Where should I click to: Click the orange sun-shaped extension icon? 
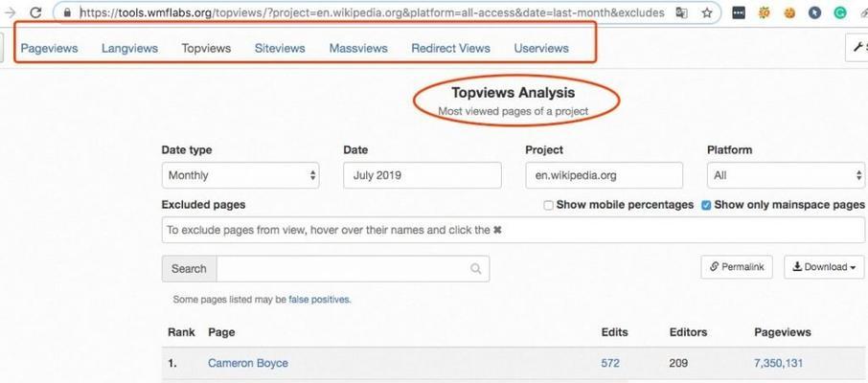click(765, 12)
